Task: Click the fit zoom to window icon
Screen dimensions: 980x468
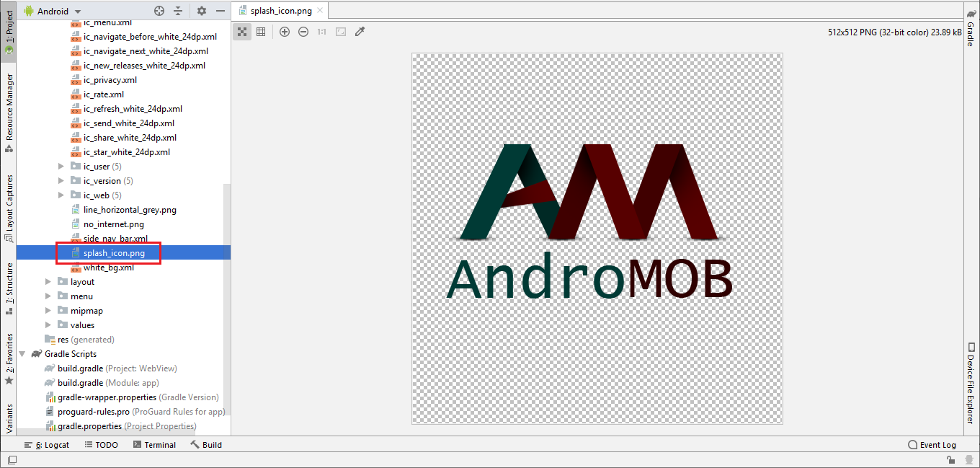Action: tap(341, 32)
